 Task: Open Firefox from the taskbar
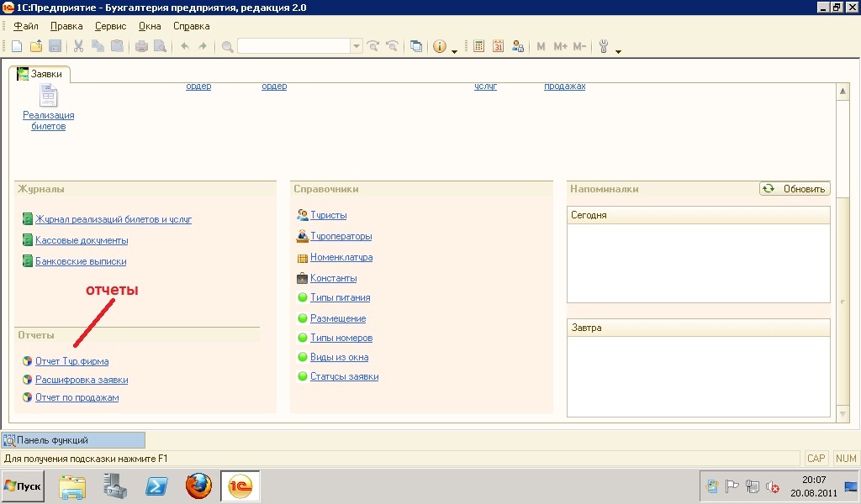[x=198, y=486]
